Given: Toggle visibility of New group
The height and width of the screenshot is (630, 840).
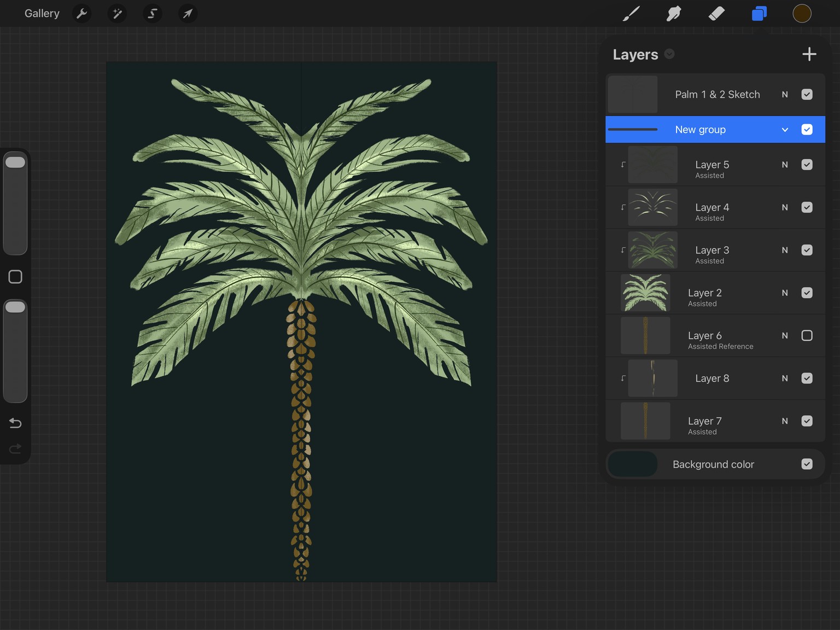Looking at the screenshot, I should click(x=807, y=130).
